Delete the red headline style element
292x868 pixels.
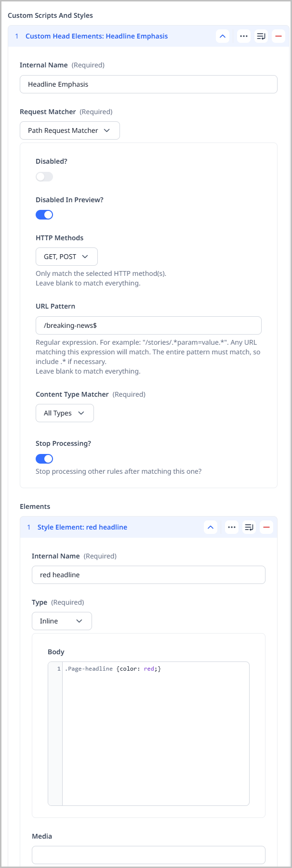[x=266, y=527]
